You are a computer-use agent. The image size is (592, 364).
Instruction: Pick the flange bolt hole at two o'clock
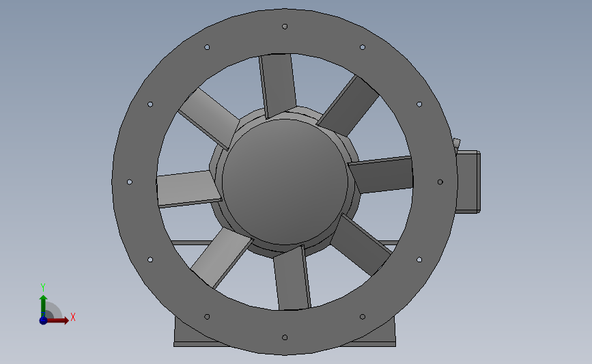419,104
